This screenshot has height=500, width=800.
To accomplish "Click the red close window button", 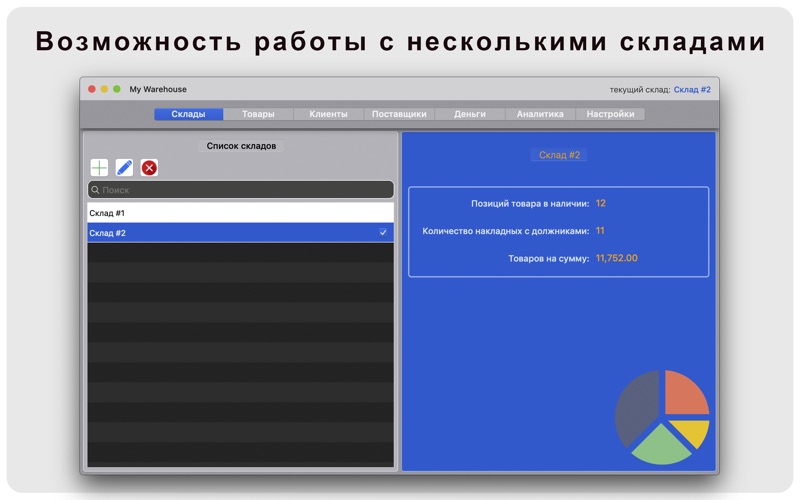I will (92, 89).
